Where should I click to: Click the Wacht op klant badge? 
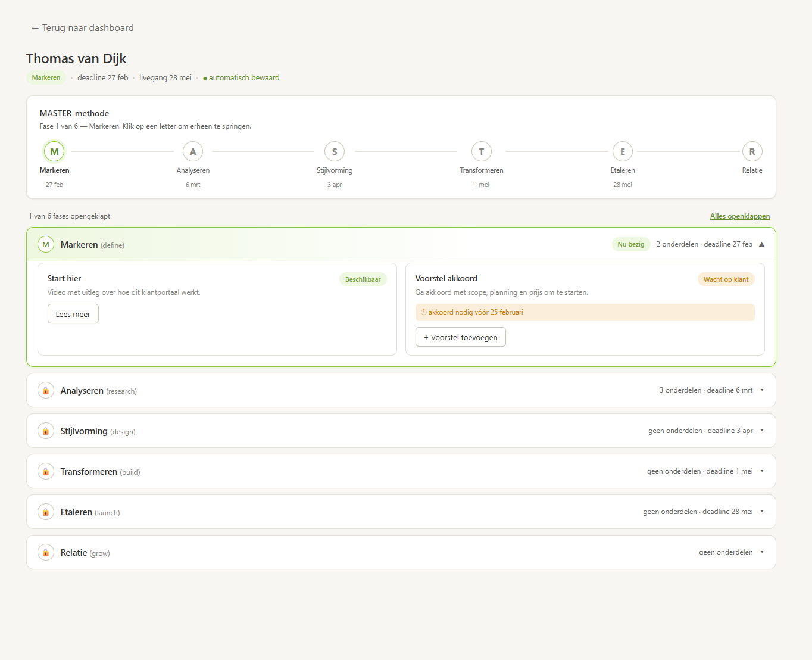coord(726,279)
